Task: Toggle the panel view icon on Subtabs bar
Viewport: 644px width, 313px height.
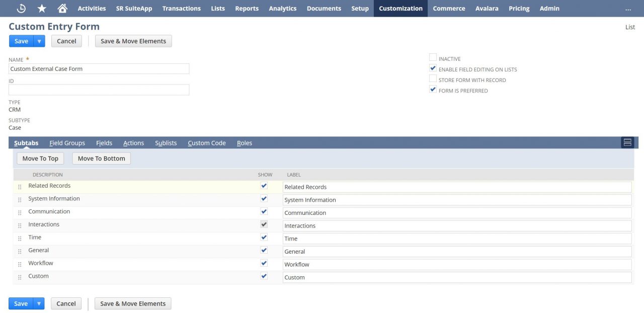Action: pos(627,142)
